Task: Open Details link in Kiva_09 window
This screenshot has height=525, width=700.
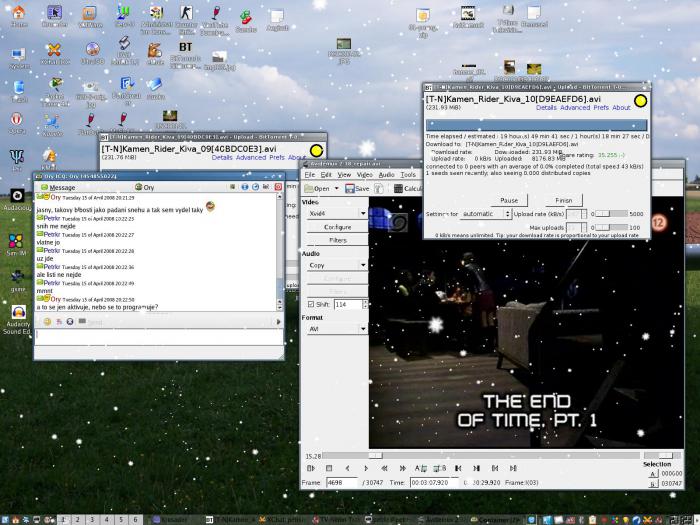Action: point(222,158)
